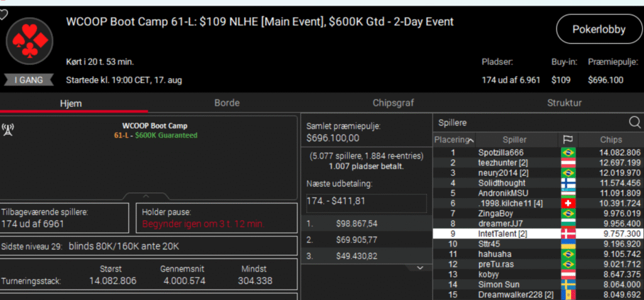Viewport: 644px width, 300px height.
Task: Go to the Struktur tab
Action: [x=564, y=103]
